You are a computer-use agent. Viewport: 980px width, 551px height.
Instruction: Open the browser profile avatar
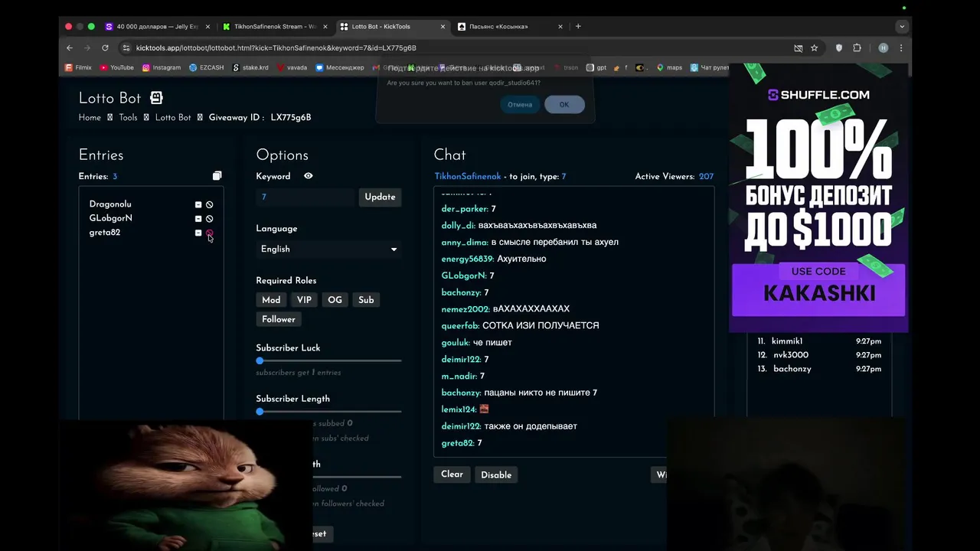pos(883,47)
